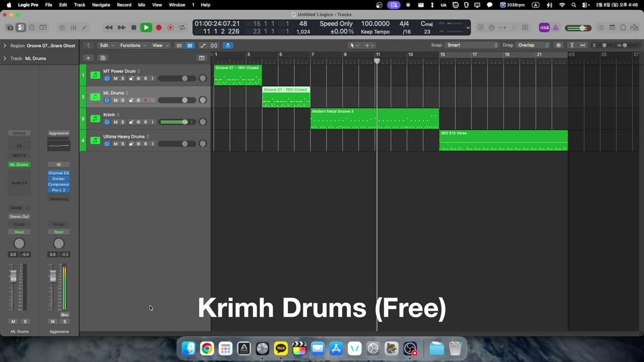Screen dimensions: 644x362
Task: Solo the ML Drums track
Action: [x=122, y=100]
